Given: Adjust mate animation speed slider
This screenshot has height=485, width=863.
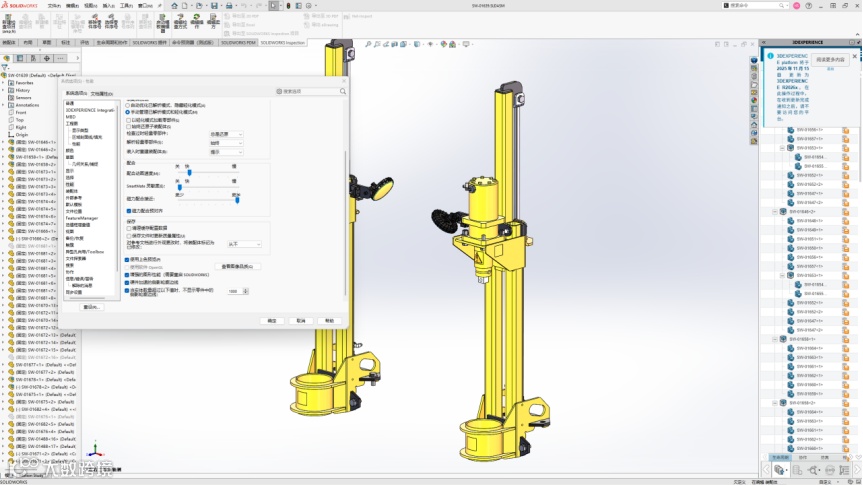Looking at the screenshot, I should pyautogui.click(x=189, y=173).
